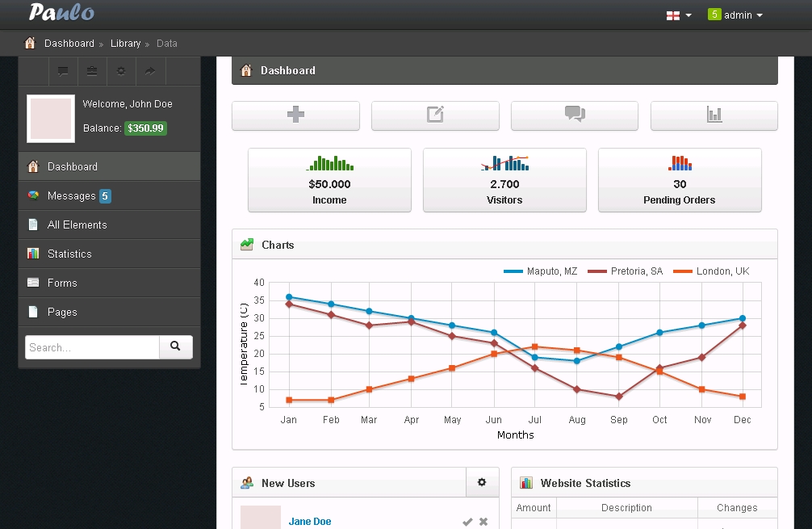Open the language flag dropdown
This screenshot has height=529, width=812.
point(678,15)
